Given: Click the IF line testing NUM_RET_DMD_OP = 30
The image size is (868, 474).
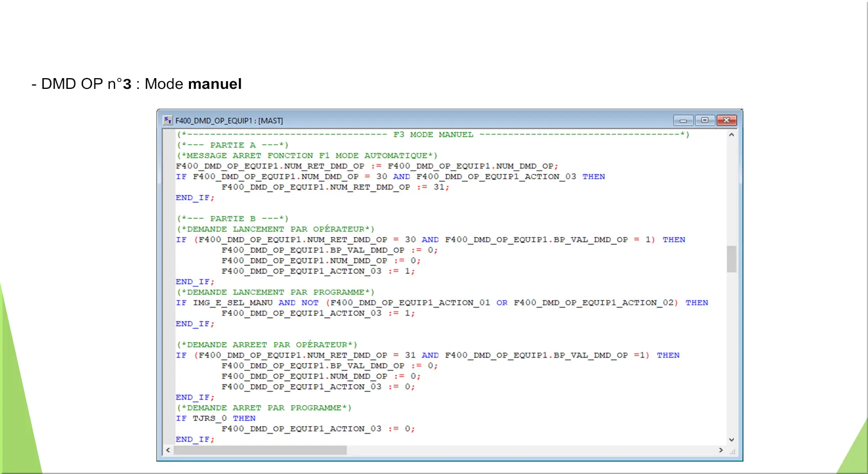Looking at the screenshot, I should [430, 240].
